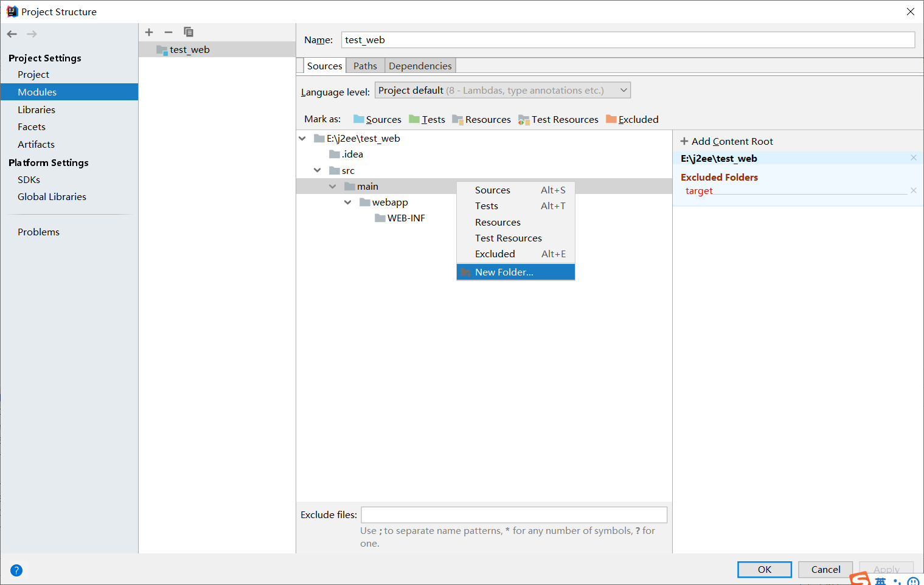
Task: Collapse the webapp folder node
Action: 348,202
